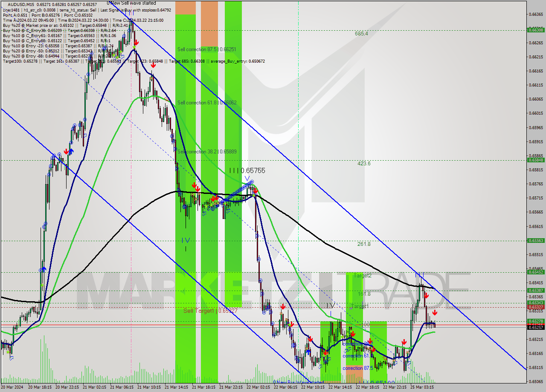The width and height of the screenshot is (546, 392).
Task: Click the 'Sell correction 61.8 | 0.66062' label
Action: pyautogui.click(x=207, y=103)
